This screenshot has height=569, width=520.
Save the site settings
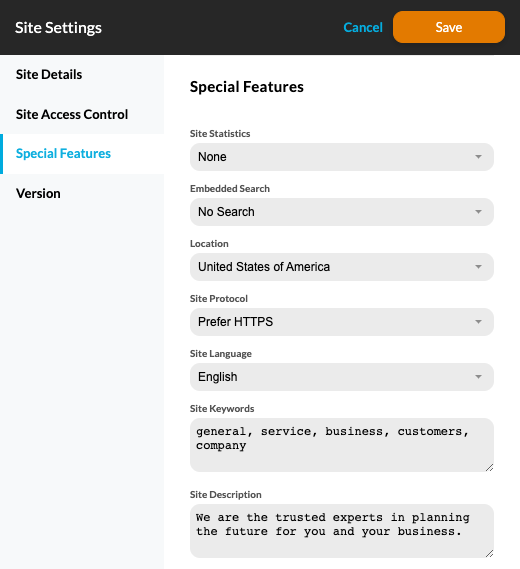pos(449,27)
